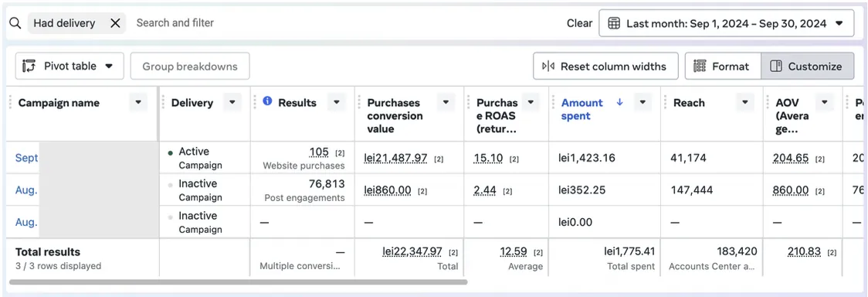The height and width of the screenshot is (297, 868).
Task: Click the 105 results value
Action: coord(319,152)
